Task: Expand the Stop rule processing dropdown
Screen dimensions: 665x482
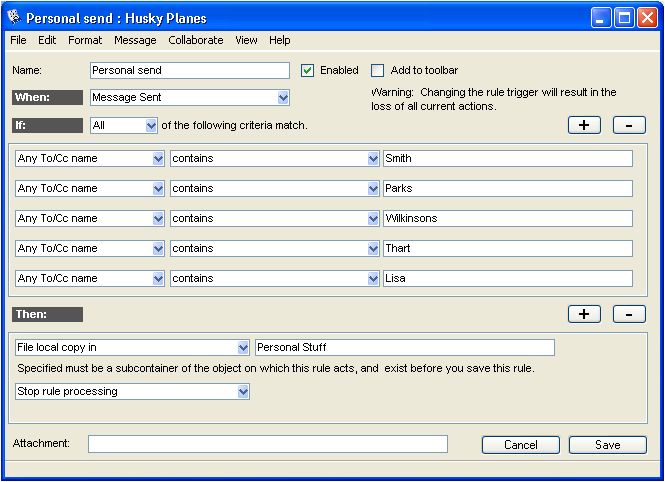Action: (243, 392)
